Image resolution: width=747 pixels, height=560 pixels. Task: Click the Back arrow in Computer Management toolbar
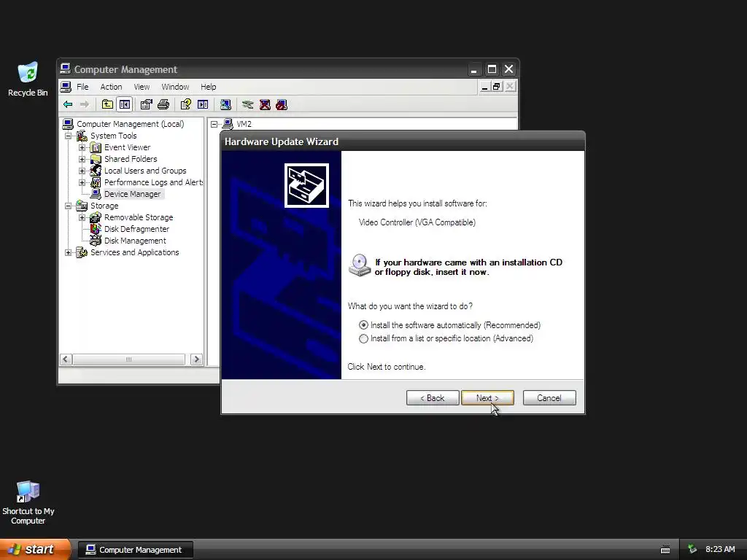pyautogui.click(x=68, y=104)
